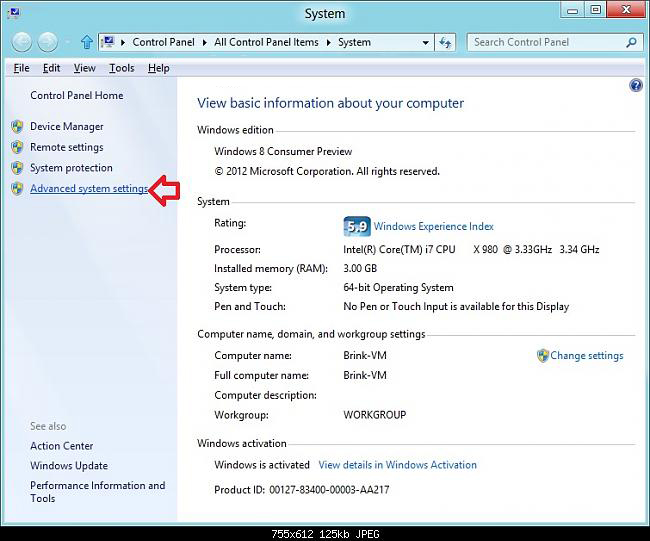This screenshot has height=541, width=650.
Task: Open Windows Update link
Action: point(69,466)
